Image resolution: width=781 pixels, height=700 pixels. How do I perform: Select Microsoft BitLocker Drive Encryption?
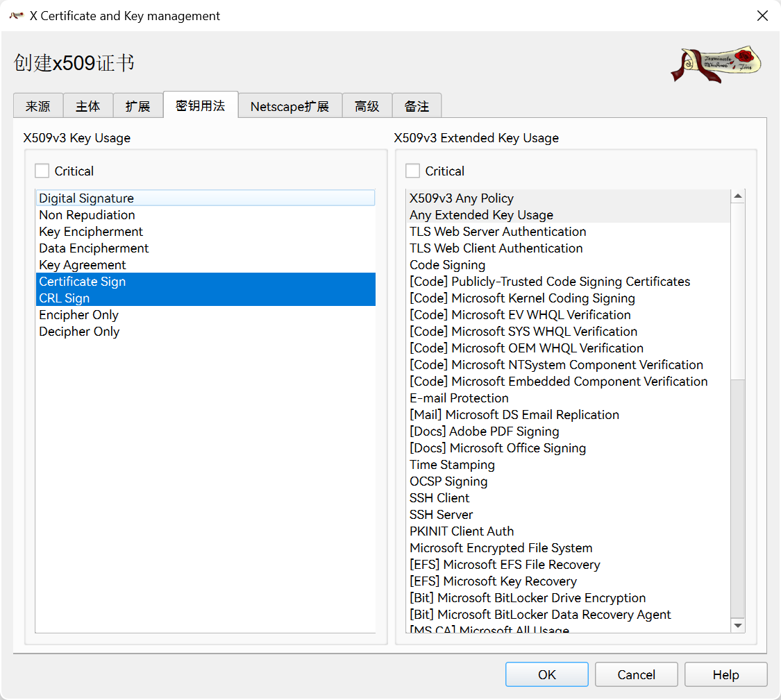569,598
